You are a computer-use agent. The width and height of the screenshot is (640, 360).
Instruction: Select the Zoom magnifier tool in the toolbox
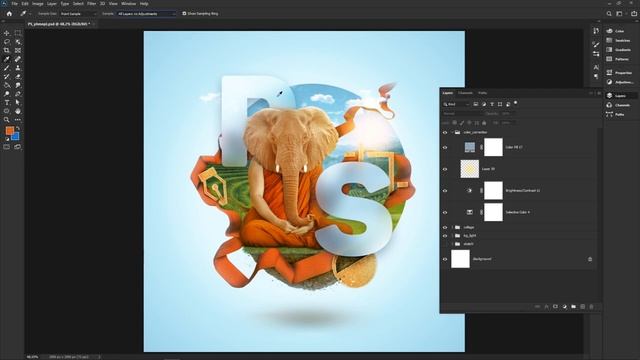7,120
